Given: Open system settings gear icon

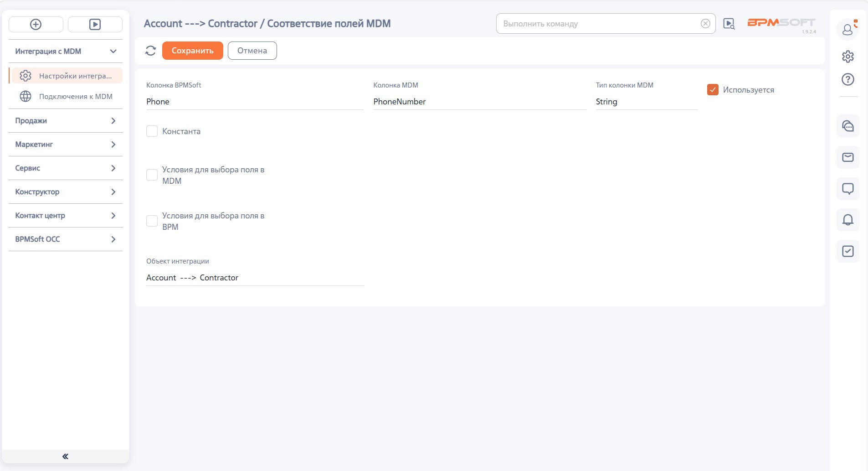Looking at the screenshot, I should point(847,57).
